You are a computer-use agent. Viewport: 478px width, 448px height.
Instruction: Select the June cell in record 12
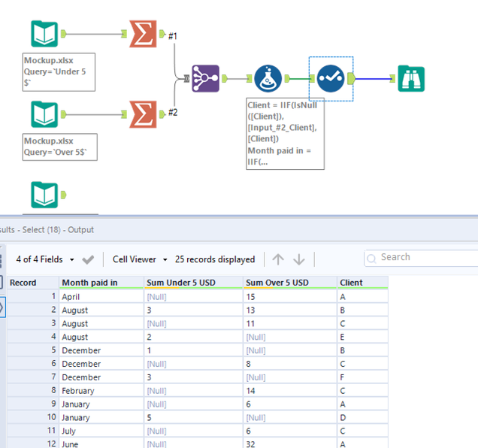click(x=101, y=444)
